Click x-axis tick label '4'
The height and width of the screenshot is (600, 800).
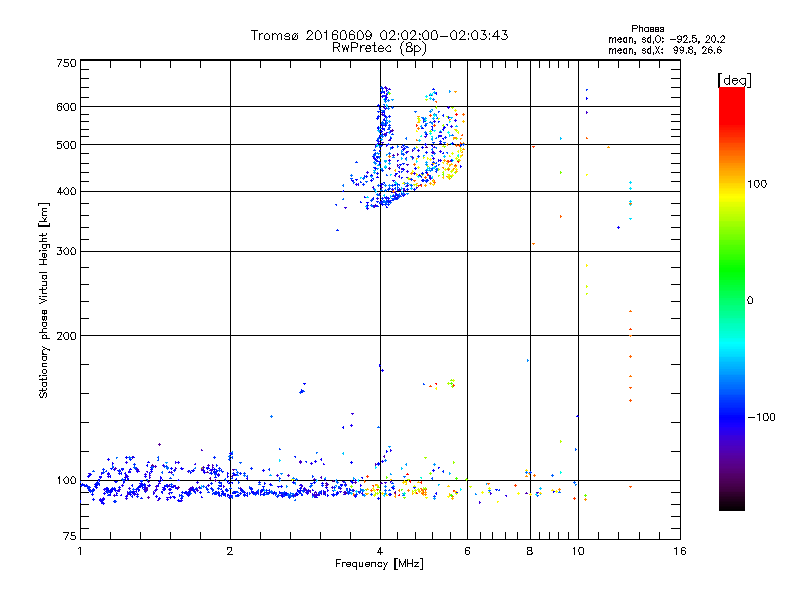(x=380, y=551)
